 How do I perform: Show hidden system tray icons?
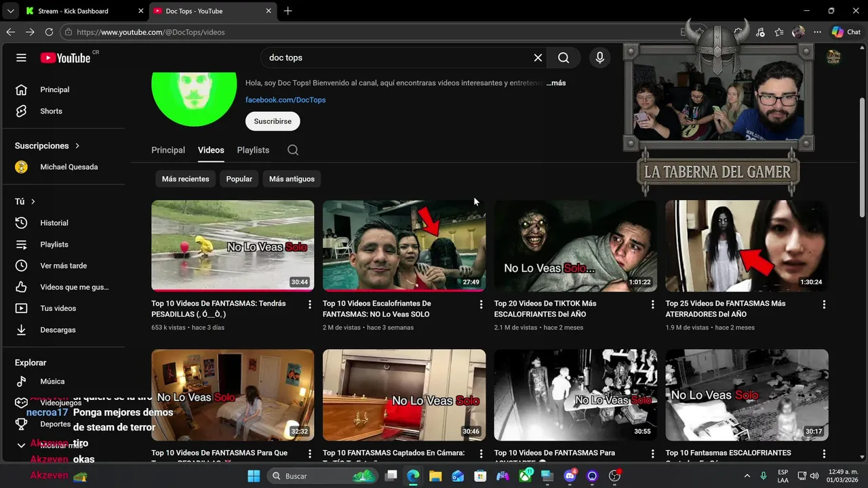(x=747, y=476)
